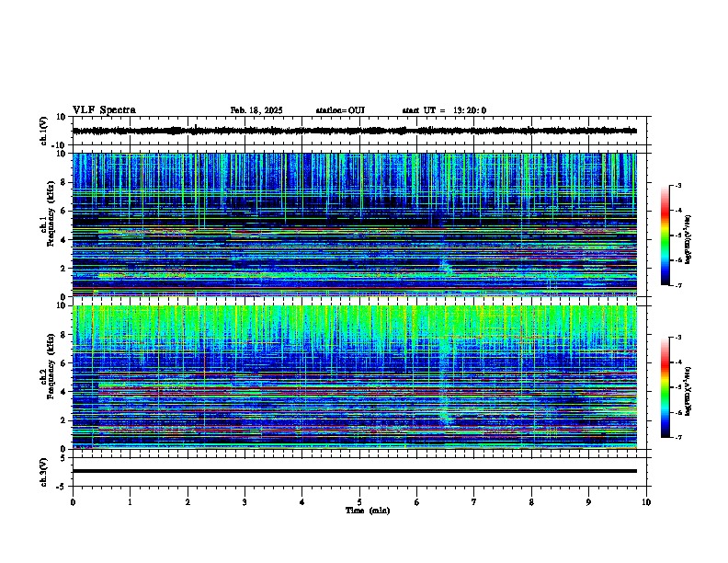Click the "ch.1(V)" axis label

(44, 131)
